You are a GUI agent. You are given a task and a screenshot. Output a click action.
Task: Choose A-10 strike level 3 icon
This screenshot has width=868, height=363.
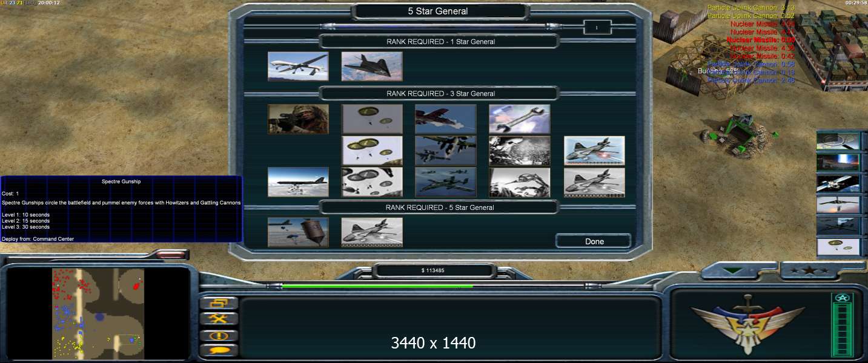pyautogui.click(x=446, y=182)
